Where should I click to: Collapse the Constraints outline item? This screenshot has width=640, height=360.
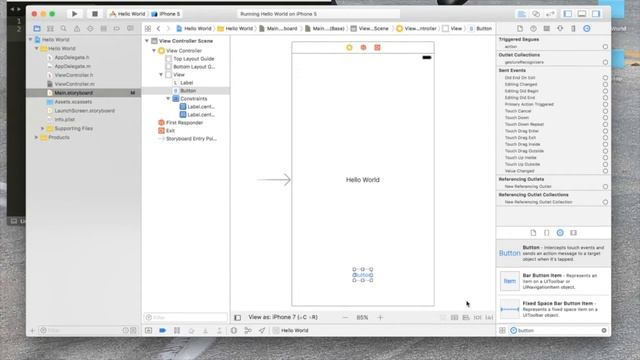click(168, 99)
